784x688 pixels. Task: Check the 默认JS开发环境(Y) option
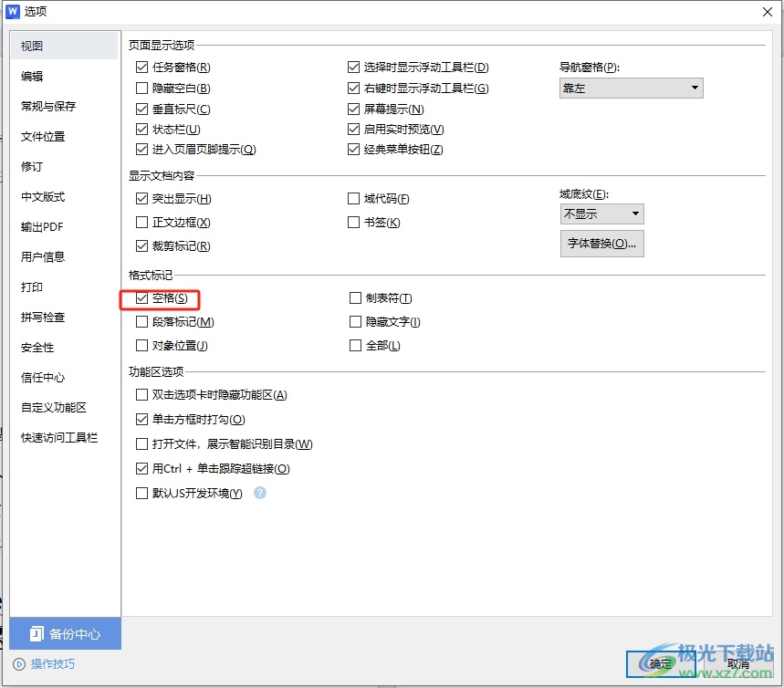click(142, 493)
